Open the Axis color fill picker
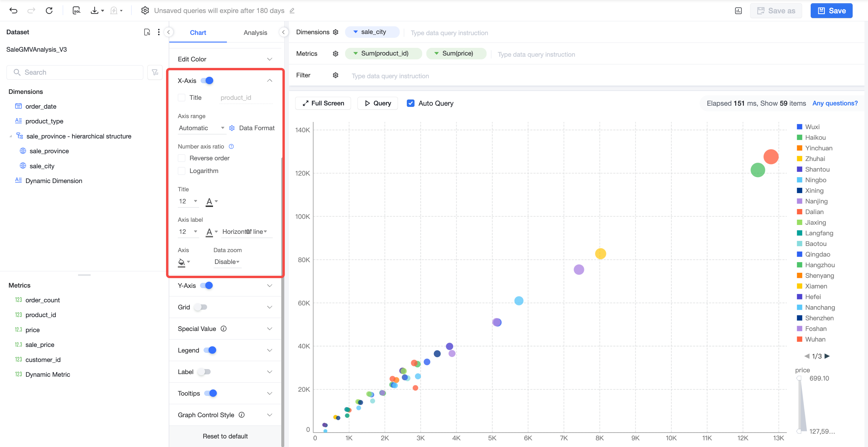This screenshot has height=447, width=868. pyautogui.click(x=184, y=262)
